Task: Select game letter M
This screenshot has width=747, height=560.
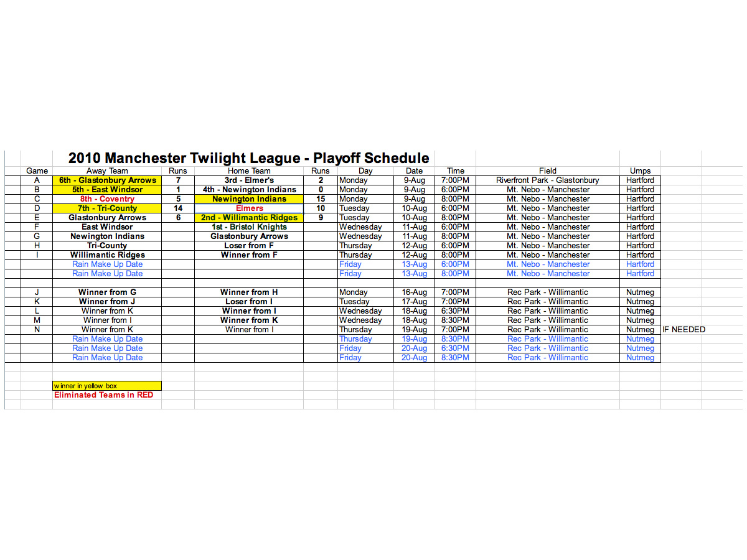Action: 37,320
